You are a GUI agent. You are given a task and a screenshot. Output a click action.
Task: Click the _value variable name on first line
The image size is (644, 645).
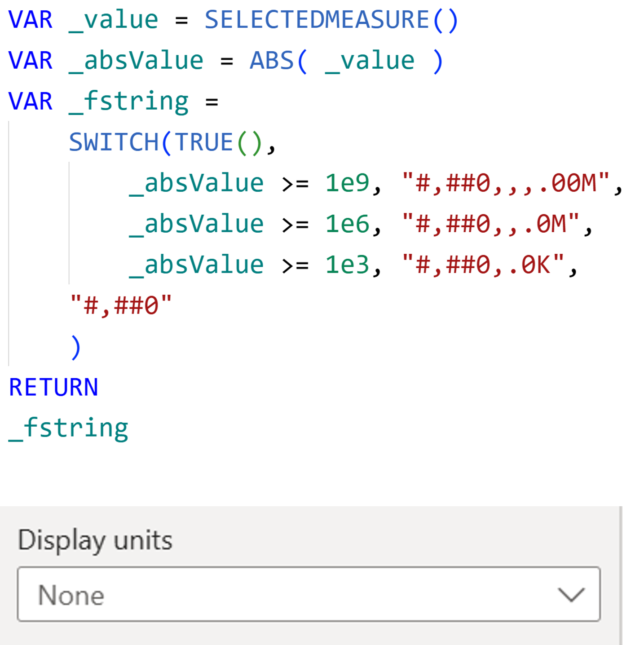pos(113,20)
